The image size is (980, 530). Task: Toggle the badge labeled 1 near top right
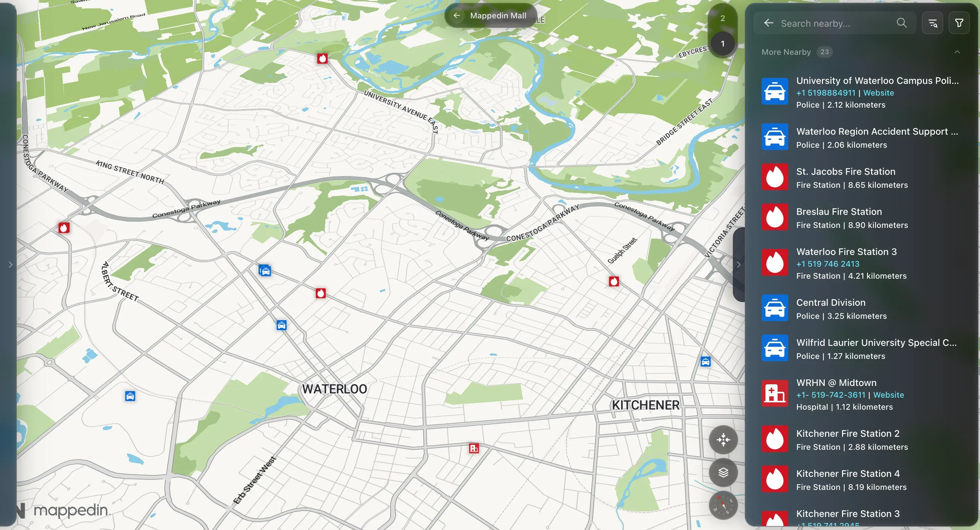pos(722,43)
